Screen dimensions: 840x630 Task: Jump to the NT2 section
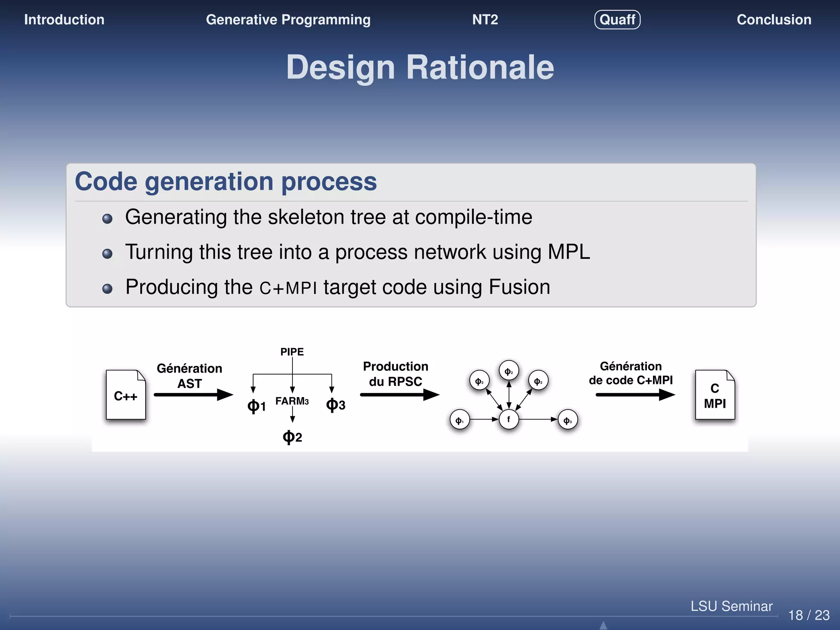click(x=485, y=20)
